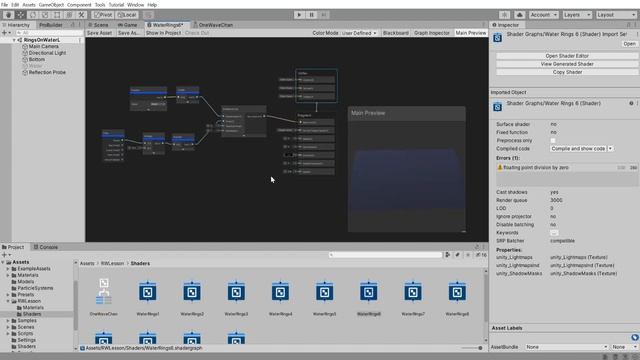Switch to the OneWaveClean graph tab
640x360 pixels.
pyautogui.click(x=213, y=25)
